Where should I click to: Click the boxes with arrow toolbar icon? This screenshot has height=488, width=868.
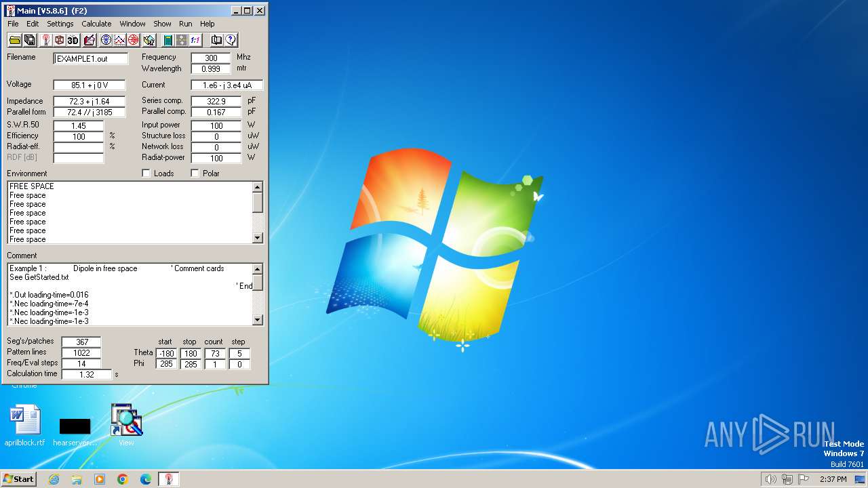(149, 40)
